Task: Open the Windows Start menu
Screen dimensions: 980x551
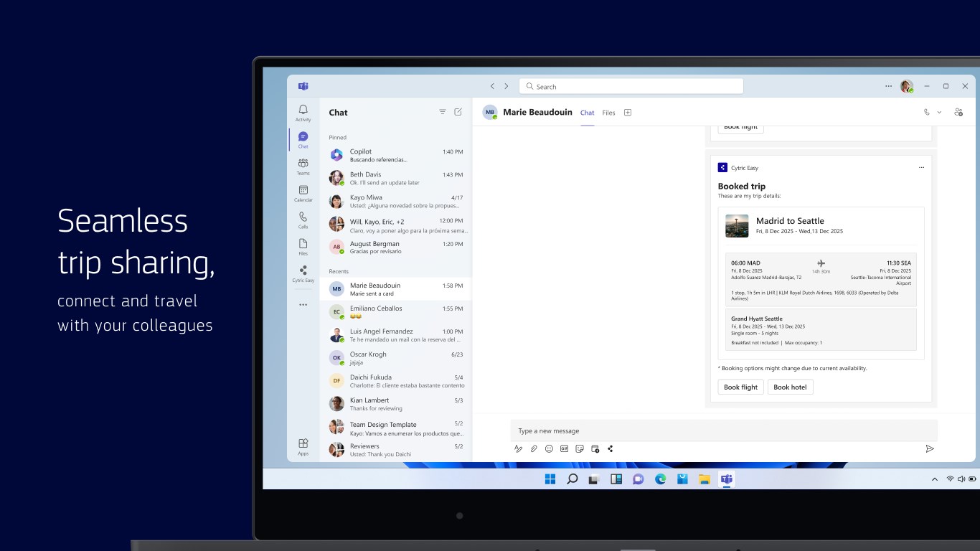Action: click(550, 479)
